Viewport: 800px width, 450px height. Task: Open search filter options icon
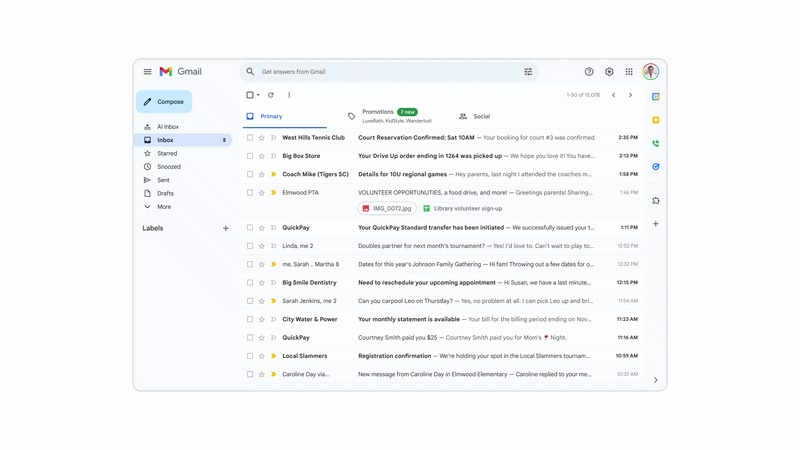[x=528, y=72]
